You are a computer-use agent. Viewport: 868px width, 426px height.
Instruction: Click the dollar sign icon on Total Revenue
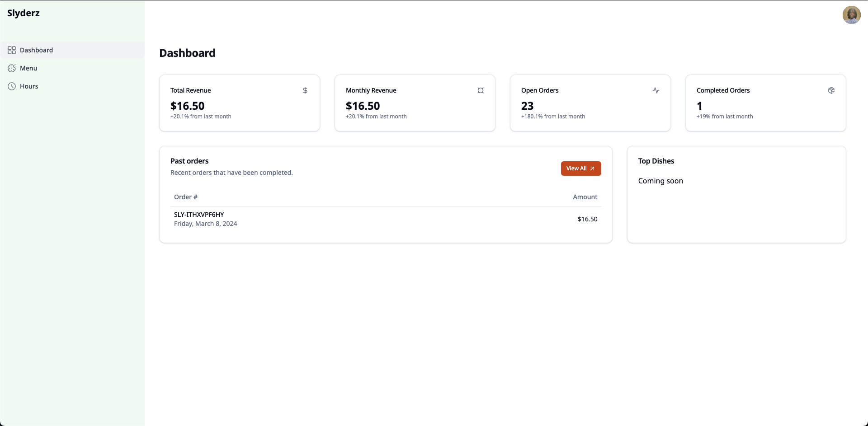pos(305,90)
